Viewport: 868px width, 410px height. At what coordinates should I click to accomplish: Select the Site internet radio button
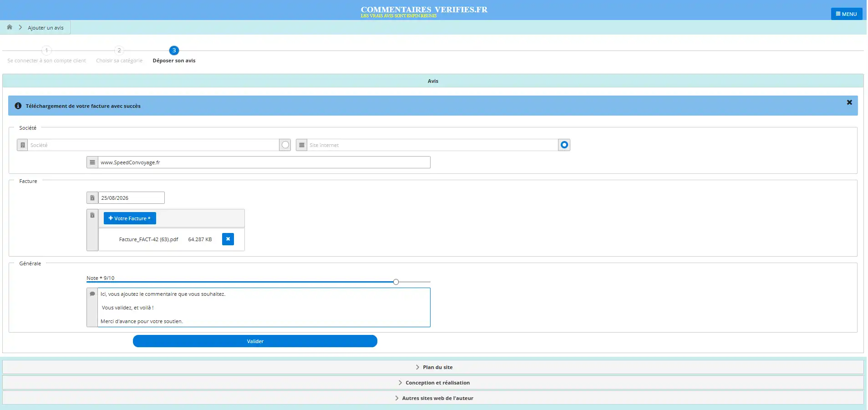pos(564,145)
